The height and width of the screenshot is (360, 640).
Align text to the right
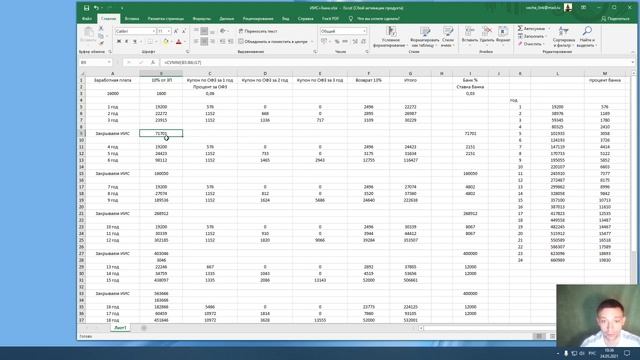[x=212, y=41]
